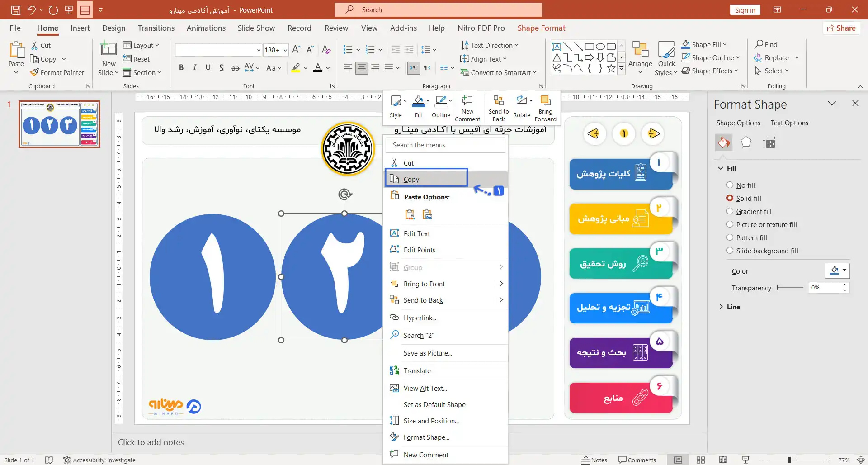Viewport: 868px width, 465px height.
Task: Click the Reset slide button
Action: pyautogui.click(x=136, y=59)
